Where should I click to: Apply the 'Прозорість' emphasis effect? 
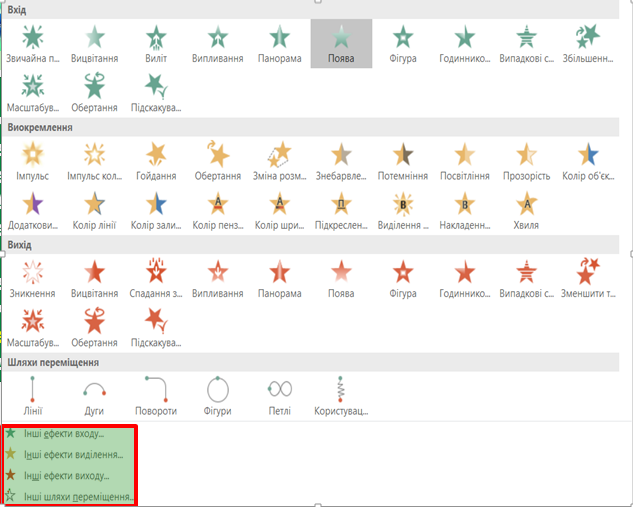pyautogui.click(x=526, y=159)
